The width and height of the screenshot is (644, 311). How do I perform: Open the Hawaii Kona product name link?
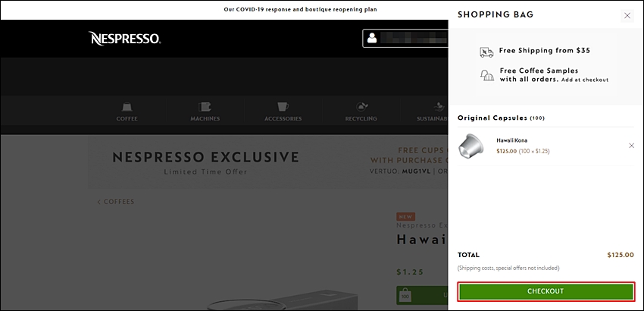(511, 140)
